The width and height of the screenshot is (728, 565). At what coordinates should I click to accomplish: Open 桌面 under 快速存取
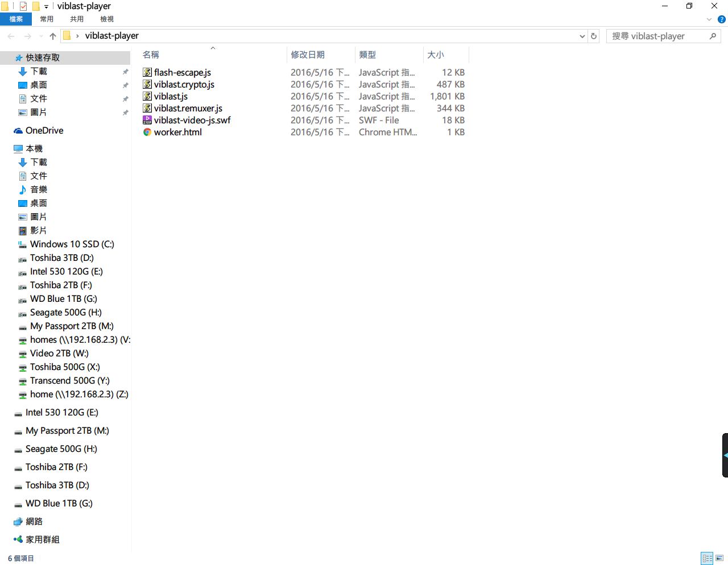pos(39,85)
